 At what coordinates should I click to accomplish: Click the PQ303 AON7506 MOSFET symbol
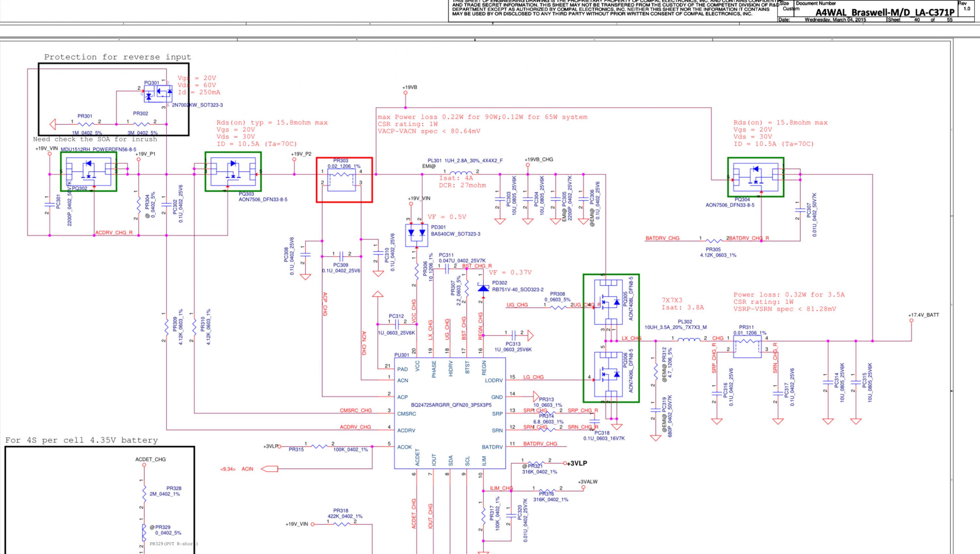click(x=233, y=172)
